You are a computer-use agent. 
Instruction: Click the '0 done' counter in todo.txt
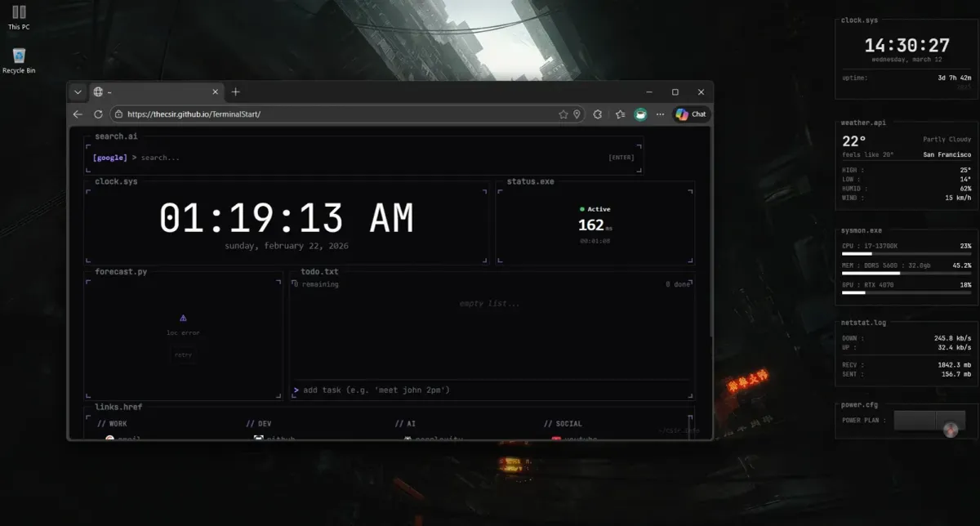tap(678, 284)
